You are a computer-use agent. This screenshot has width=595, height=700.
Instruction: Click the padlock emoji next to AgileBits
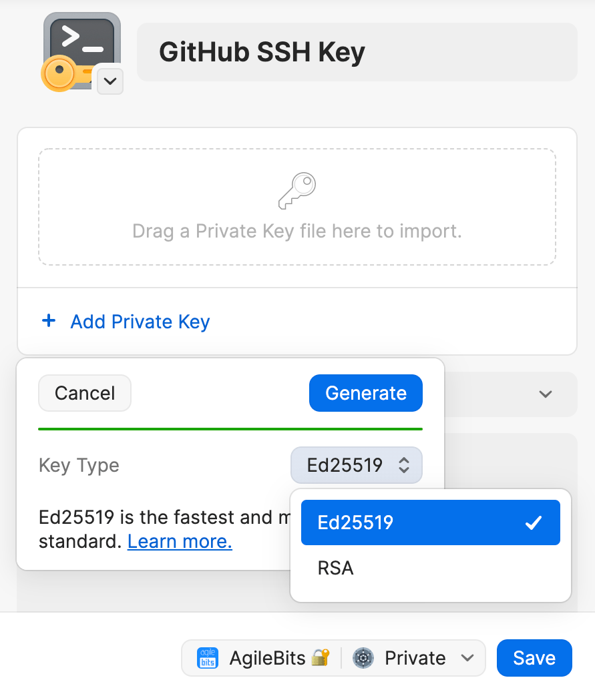click(319, 658)
